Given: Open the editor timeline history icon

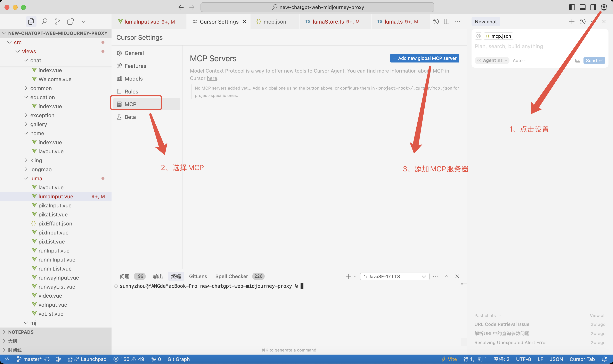Looking at the screenshot, I should point(436,22).
